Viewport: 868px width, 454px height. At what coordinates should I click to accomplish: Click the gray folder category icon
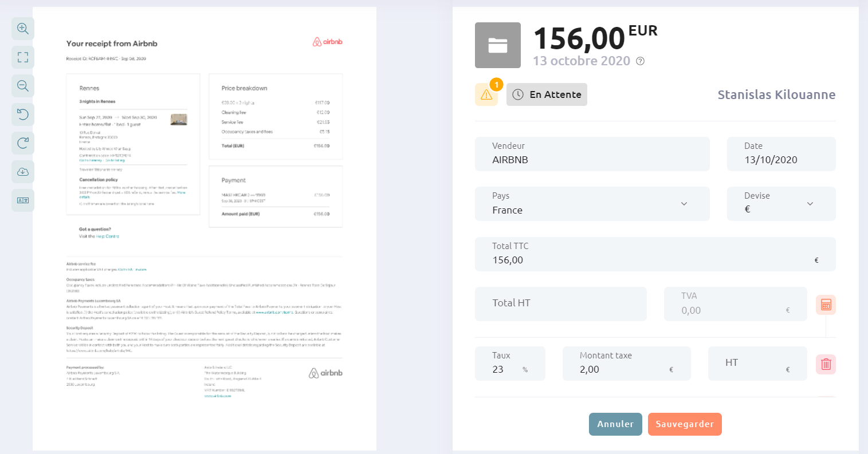click(x=498, y=45)
